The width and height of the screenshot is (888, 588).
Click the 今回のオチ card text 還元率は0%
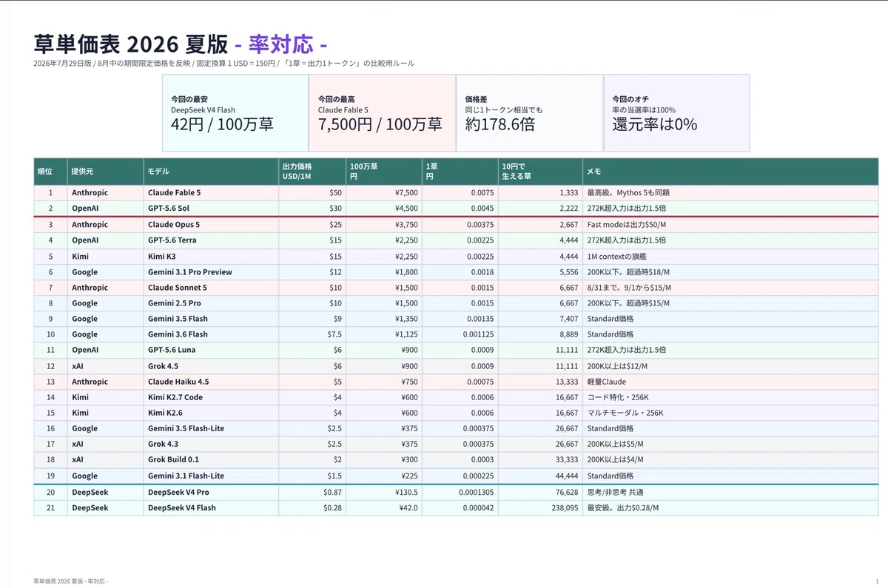[x=654, y=124]
